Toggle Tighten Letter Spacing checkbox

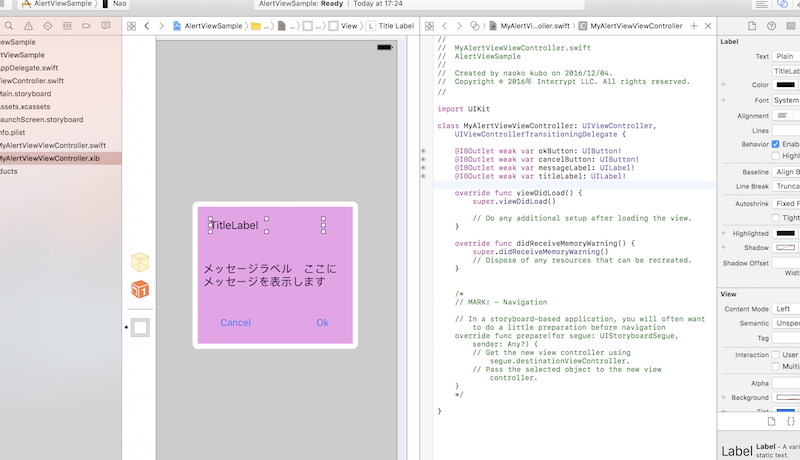point(776,218)
